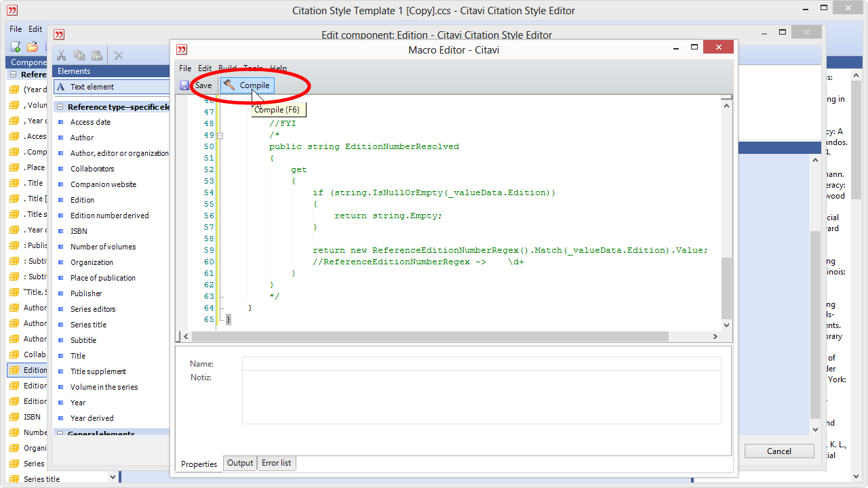868x488 pixels.
Task: Click the code editor vertical scrollbar thumb
Action: tap(726, 287)
